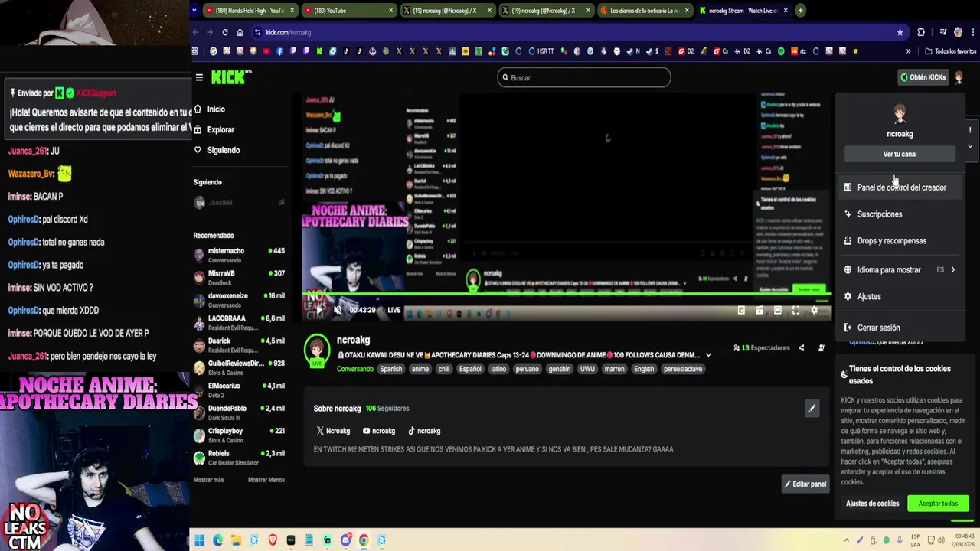Click the user icon next to share
This screenshot has width=980, height=551.
click(x=821, y=348)
